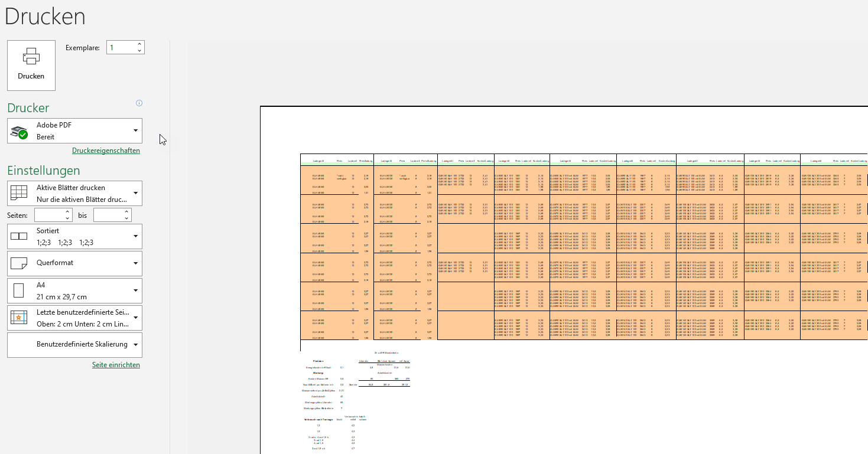This screenshot has width=868, height=454.
Task: Open the Druckereigenschaften link
Action: [106, 151]
